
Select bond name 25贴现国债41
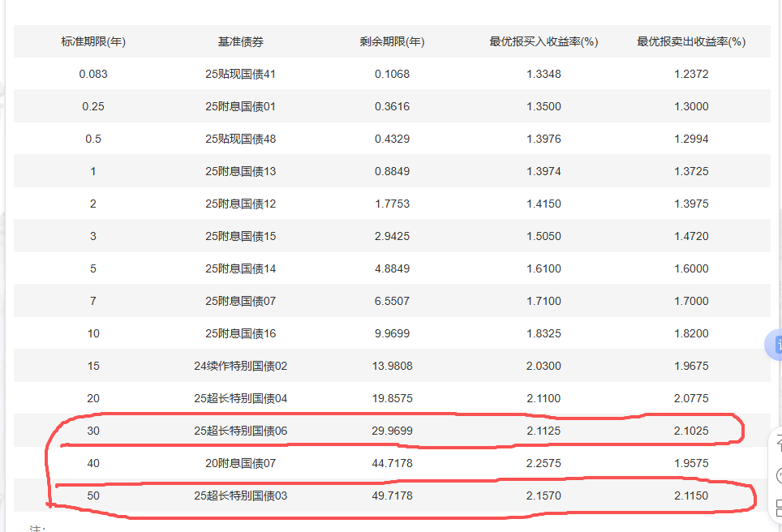tap(240, 75)
